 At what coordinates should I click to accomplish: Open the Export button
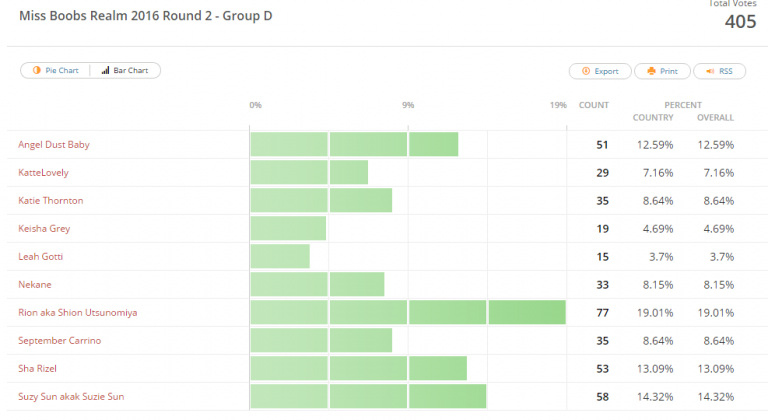(x=600, y=71)
